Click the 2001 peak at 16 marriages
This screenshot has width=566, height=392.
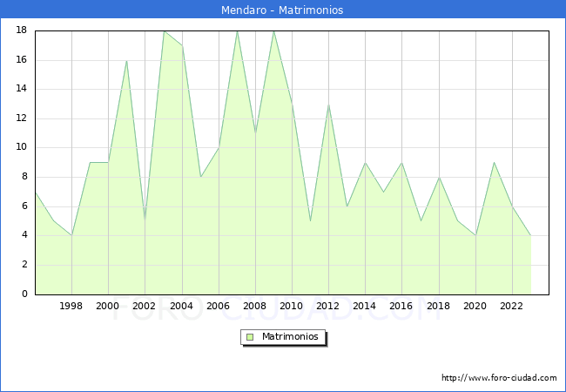[x=127, y=61]
